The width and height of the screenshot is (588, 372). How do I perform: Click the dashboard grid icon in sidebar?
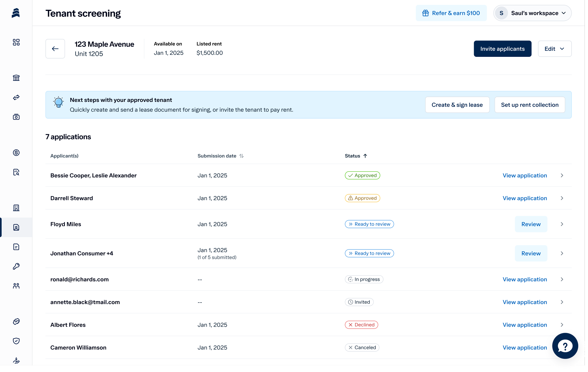click(16, 42)
